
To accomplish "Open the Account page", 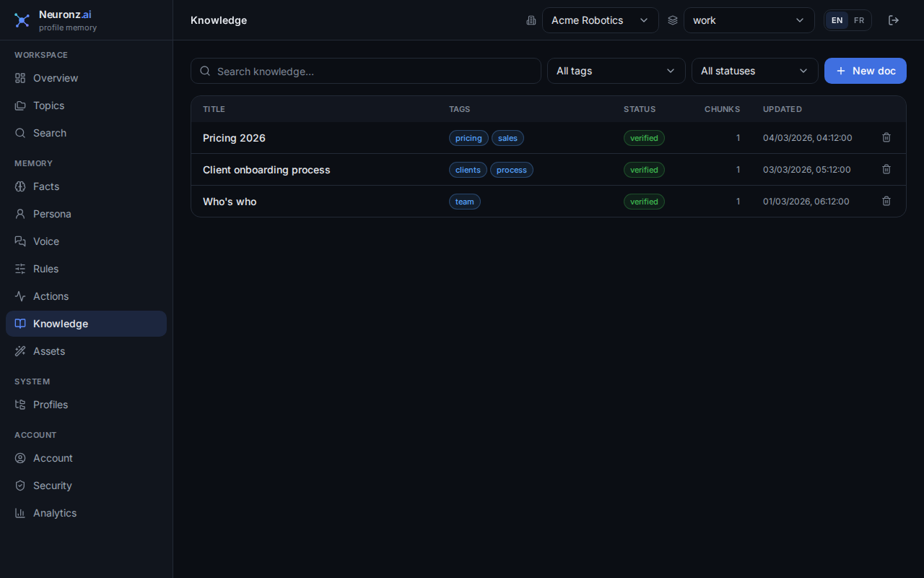I will pyautogui.click(x=86, y=458).
